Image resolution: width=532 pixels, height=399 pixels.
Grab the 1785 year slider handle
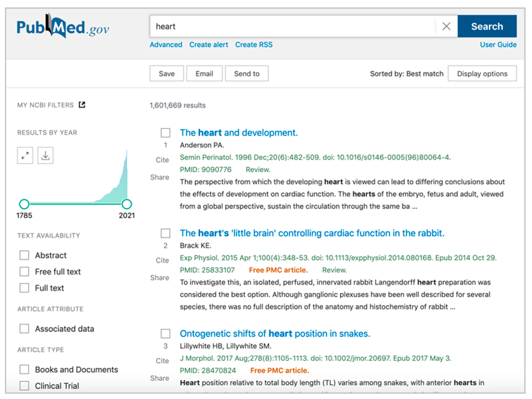(x=24, y=204)
